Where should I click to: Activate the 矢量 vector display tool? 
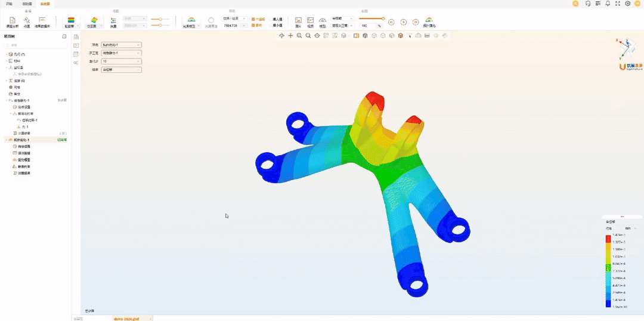(113, 22)
